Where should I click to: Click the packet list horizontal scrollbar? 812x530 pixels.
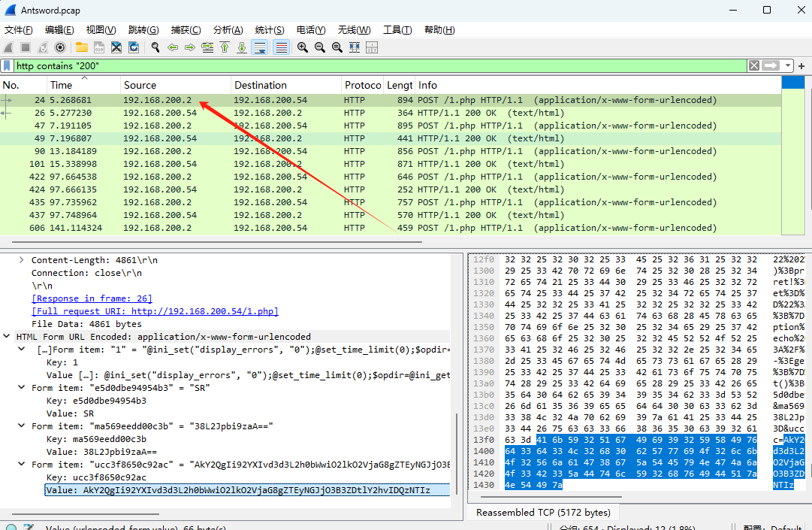tap(217, 241)
